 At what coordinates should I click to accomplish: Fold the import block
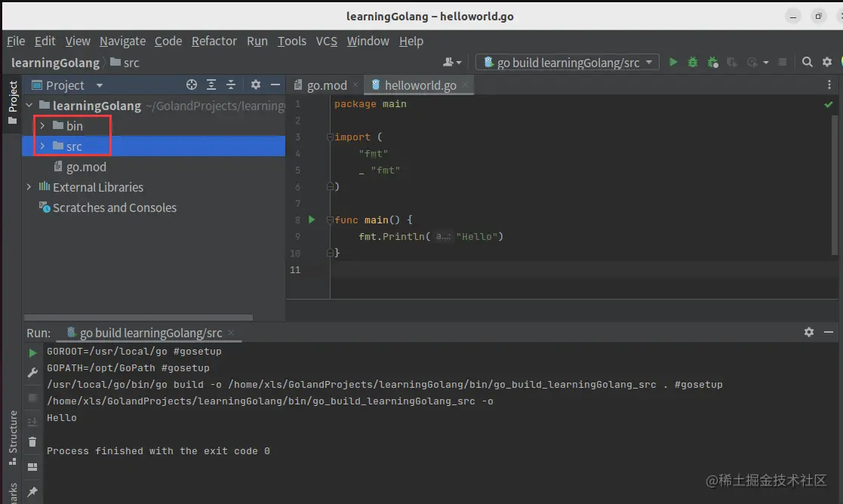click(330, 137)
